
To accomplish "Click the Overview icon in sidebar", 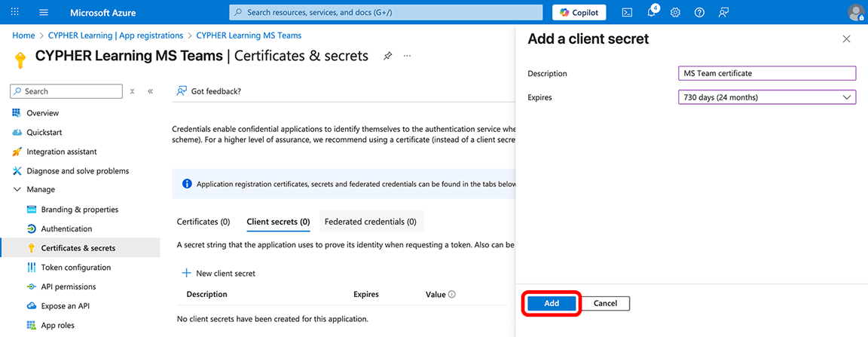I will coord(16,113).
